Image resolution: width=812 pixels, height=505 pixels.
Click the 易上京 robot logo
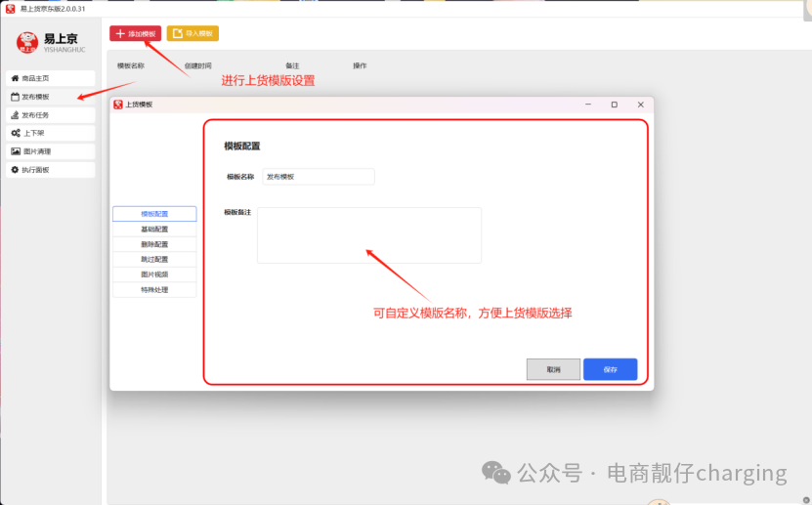coord(27,42)
